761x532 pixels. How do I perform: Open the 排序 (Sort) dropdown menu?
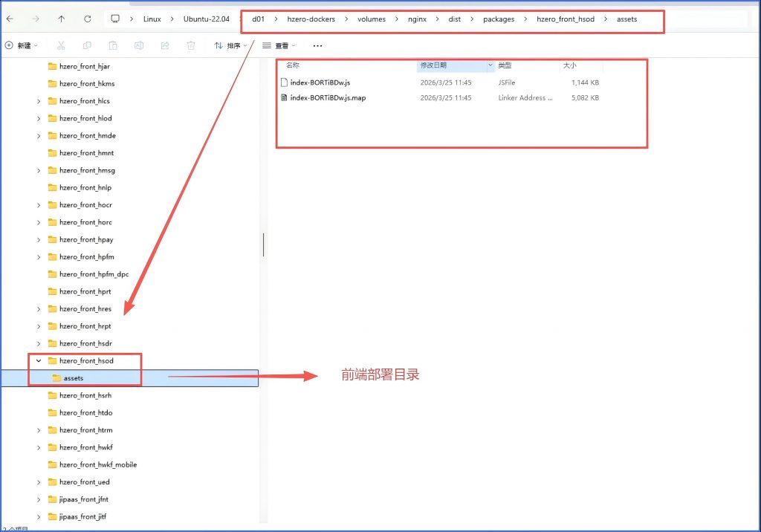(x=230, y=46)
